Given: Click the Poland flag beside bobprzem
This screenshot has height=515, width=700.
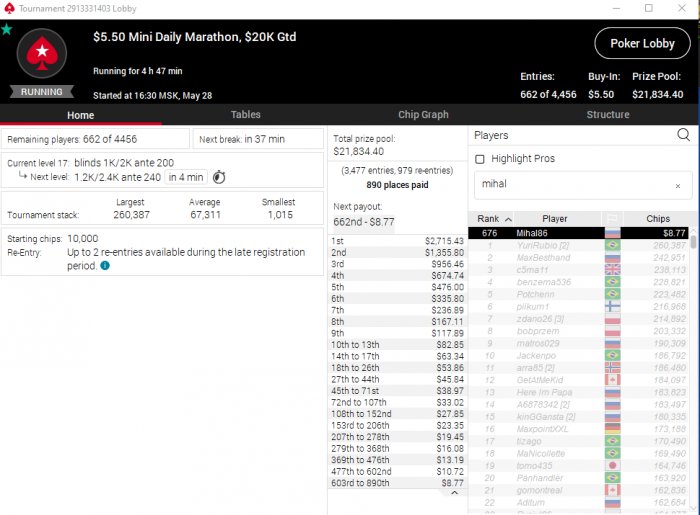Looking at the screenshot, I should click(612, 331).
